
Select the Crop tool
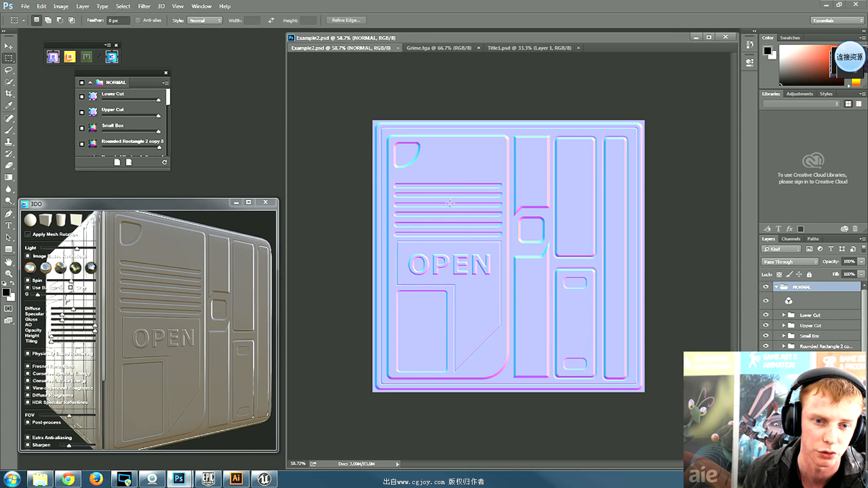point(9,94)
